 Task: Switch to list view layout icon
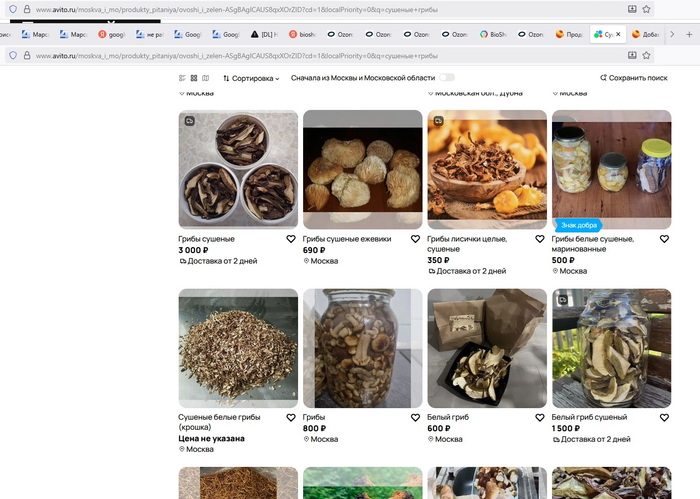click(182, 78)
